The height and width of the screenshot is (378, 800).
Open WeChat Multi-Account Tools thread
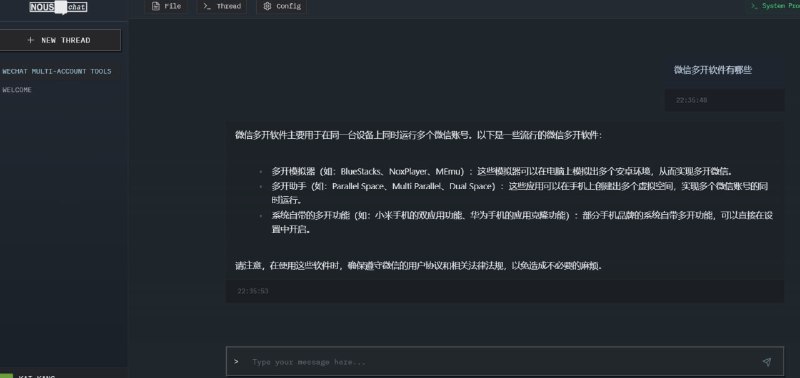pyautogui.click(x=57, y=71)
